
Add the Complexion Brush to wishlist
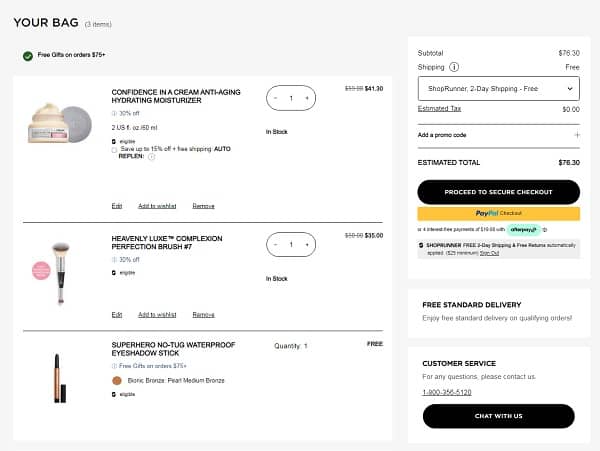click(x=157, y=314)
